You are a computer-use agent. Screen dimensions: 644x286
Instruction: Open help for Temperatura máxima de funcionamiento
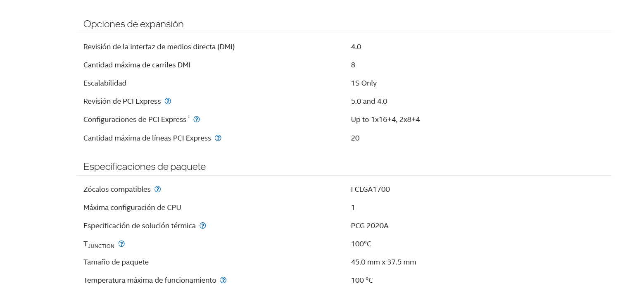[x=223, y=280]
